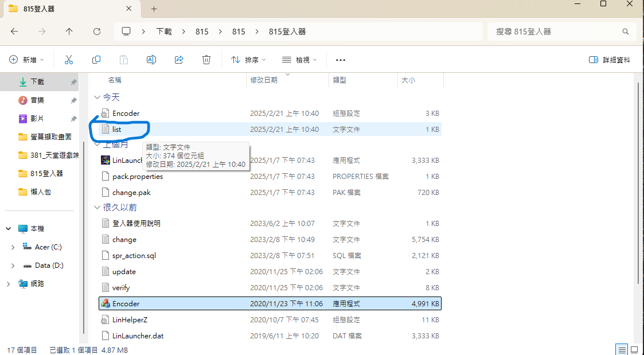Open 音樂 in the sidebar
This screenshot has height=355, width=644.
(37, 100)
